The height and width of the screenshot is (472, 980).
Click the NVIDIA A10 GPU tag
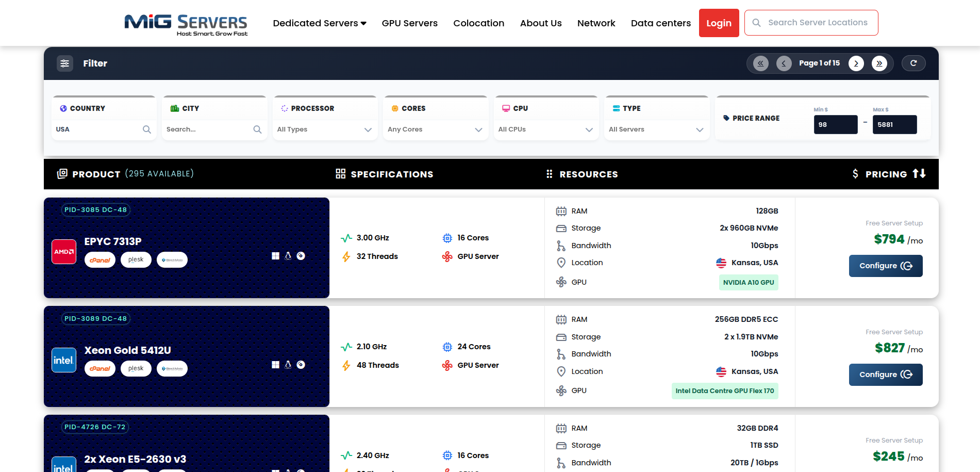tap(749, 282)
